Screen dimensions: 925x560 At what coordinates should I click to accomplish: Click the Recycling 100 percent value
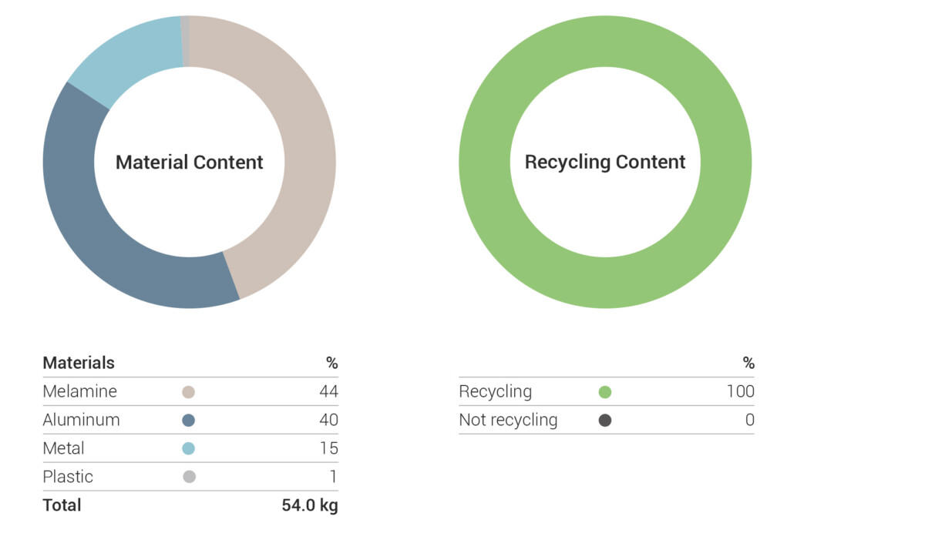point(740,391)
